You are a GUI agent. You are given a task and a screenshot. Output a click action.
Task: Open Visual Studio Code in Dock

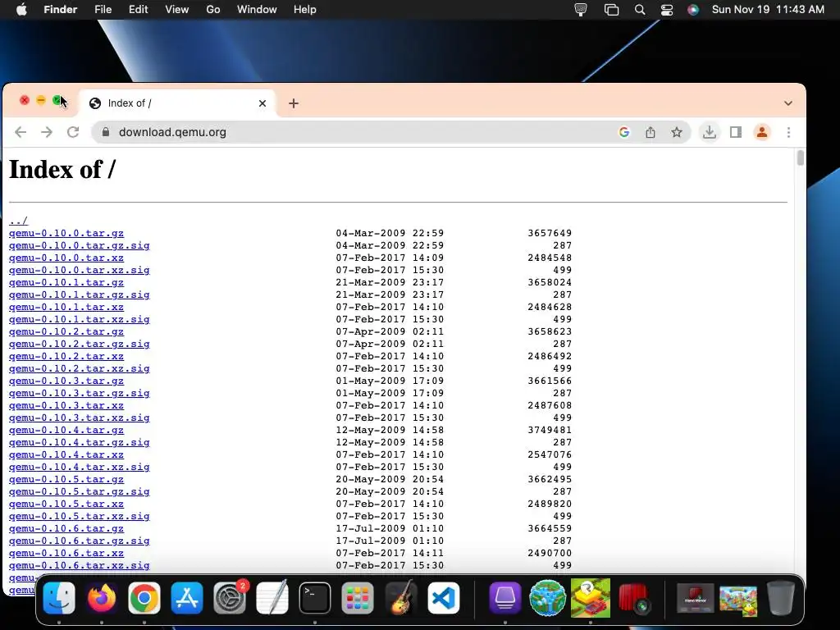click(444, 598)
